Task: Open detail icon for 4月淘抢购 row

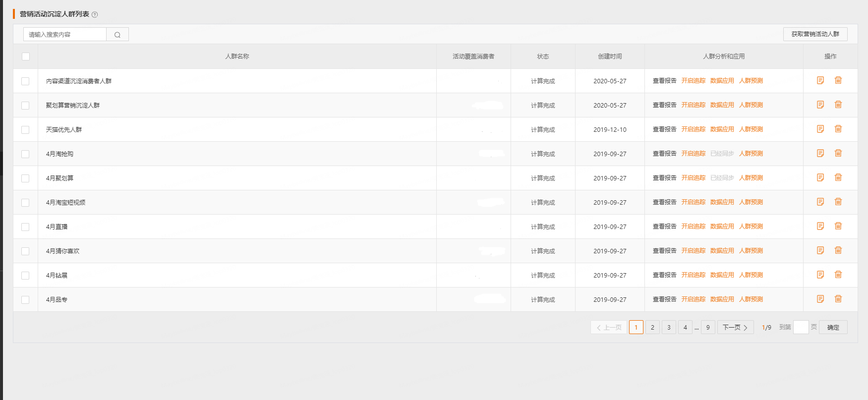Action: coord(820,153)
